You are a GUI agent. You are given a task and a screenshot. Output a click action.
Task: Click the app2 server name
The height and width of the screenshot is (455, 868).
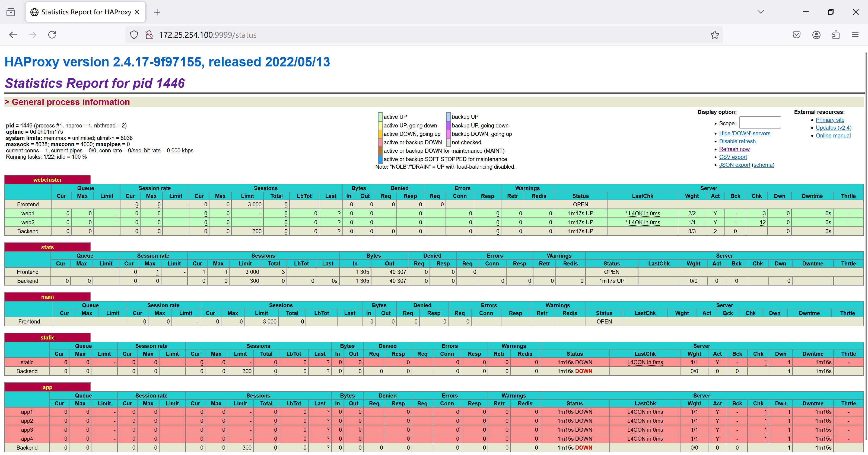[27, 421]
